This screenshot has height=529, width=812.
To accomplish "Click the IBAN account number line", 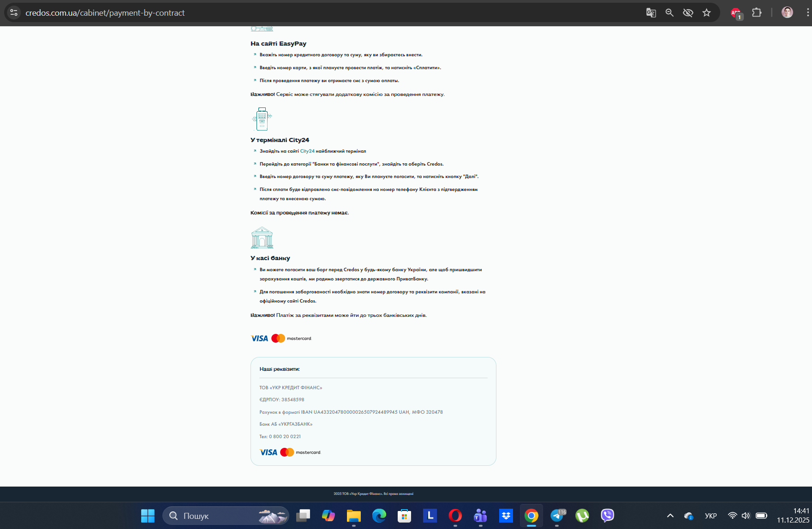I will pyautogui.click(x=351, y=412).
